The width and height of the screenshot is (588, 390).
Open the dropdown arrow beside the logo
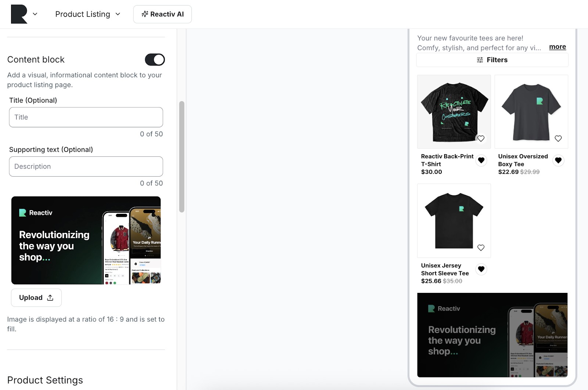[x=35, y=14]
